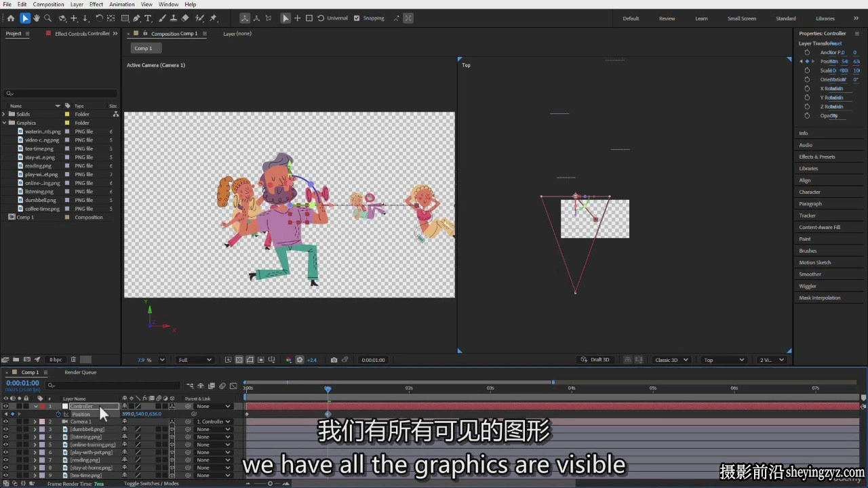
Task: Click exposure reset icon beside +2.4
Action: click(300, 360)
